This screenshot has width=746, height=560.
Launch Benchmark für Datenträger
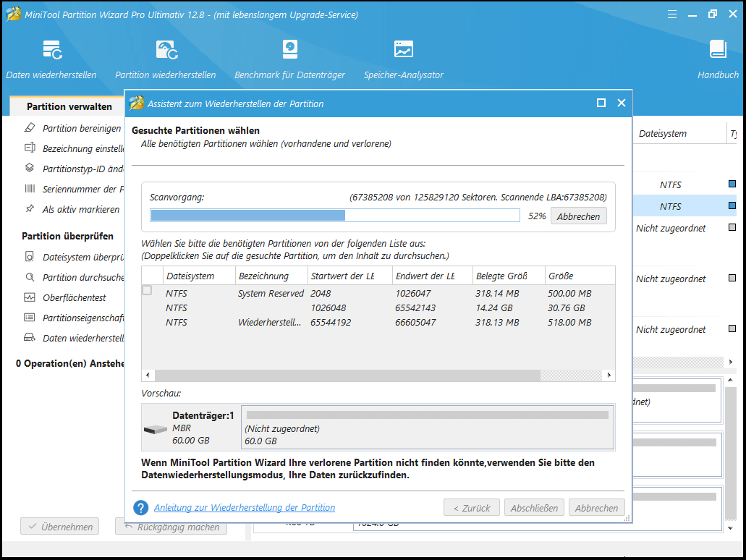(x=289, y=60)
